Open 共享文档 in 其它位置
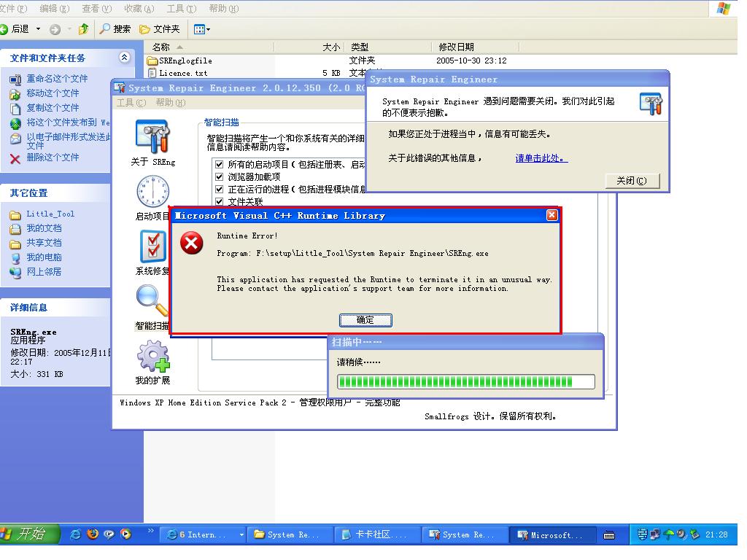This screenshot has width=747, height=560. click(44, 244)
